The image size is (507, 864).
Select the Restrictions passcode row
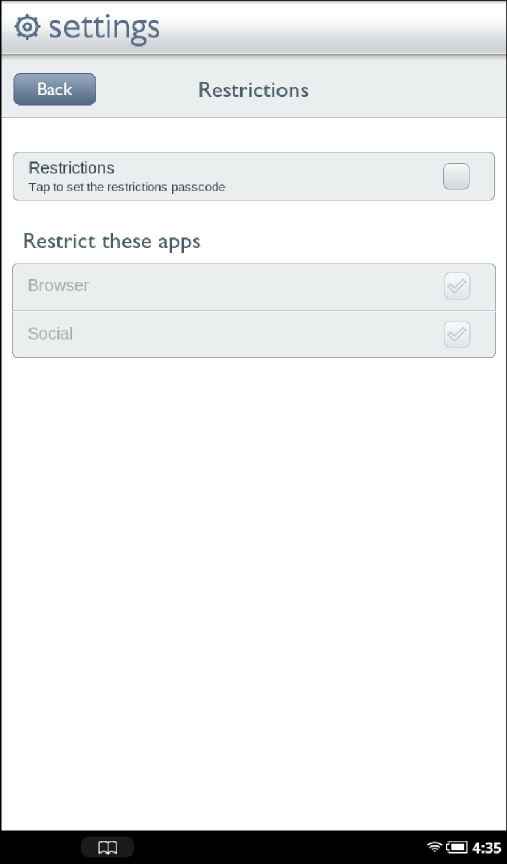[254, 176]
